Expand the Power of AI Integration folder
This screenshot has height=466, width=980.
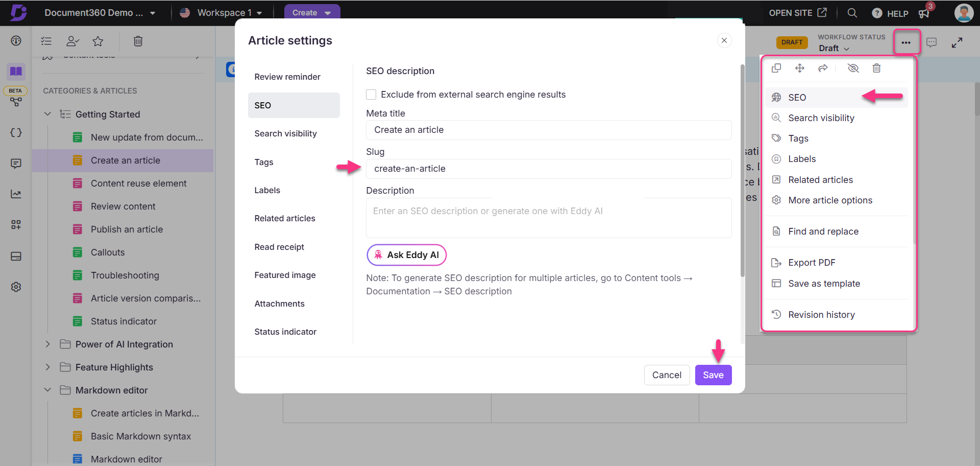(47, 344)
